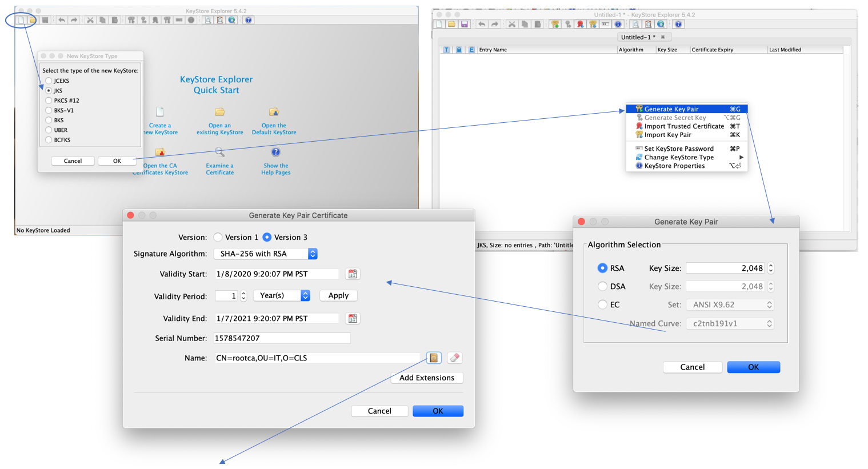Click Open the Default KeyStore quick start icon
Screen dimensions: 868x469
[274, 111]
